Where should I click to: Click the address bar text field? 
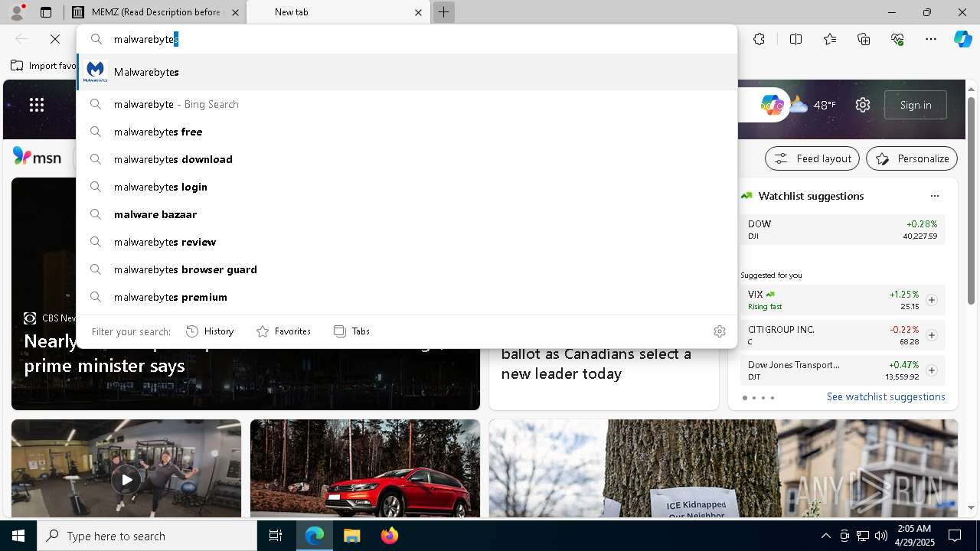click(x=407, y=39)
